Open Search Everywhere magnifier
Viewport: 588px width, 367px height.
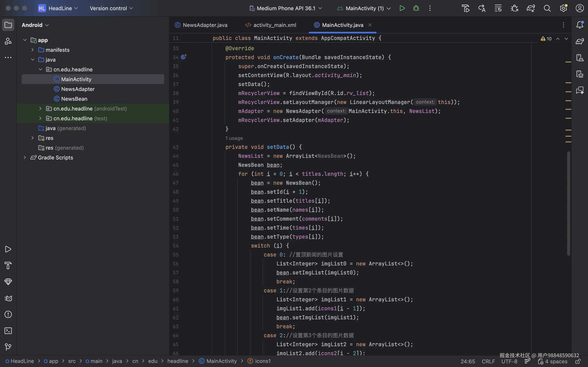tap(547, 8)
